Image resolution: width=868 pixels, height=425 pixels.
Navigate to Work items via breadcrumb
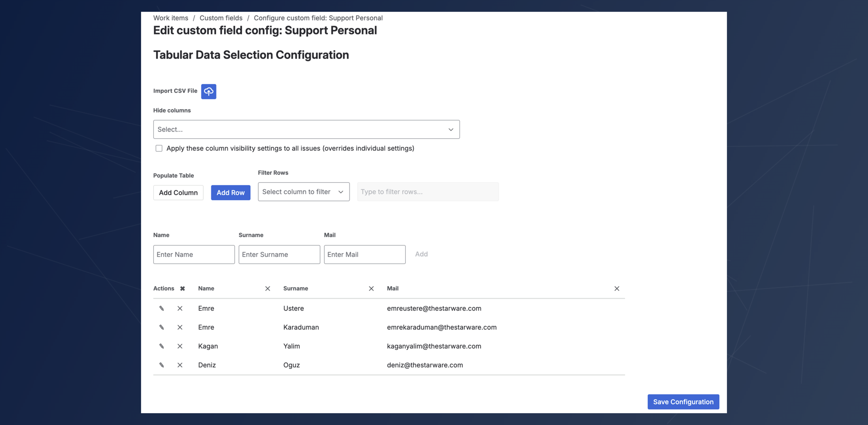(170, 17)
